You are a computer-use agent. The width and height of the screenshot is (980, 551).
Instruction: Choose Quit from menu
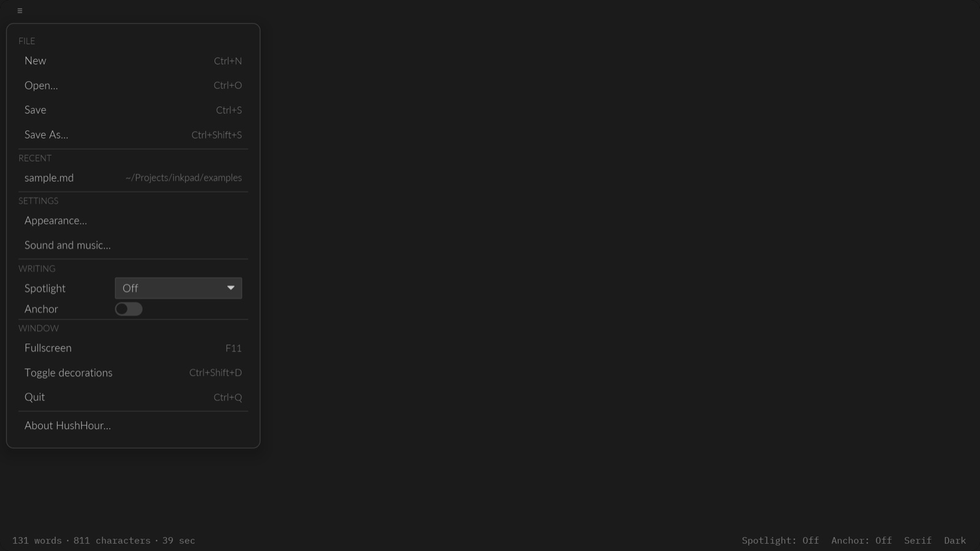point(133,397)
